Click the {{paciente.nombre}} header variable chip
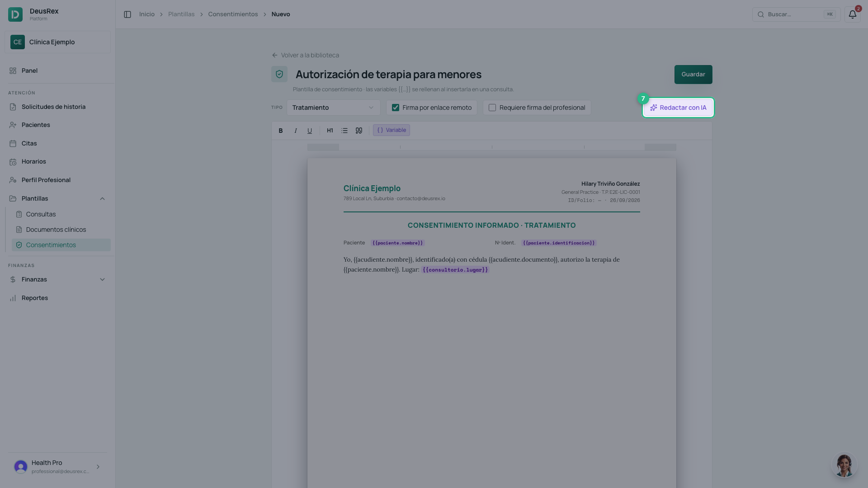Viewport: 868px width, 488px height. click(397, 243)
